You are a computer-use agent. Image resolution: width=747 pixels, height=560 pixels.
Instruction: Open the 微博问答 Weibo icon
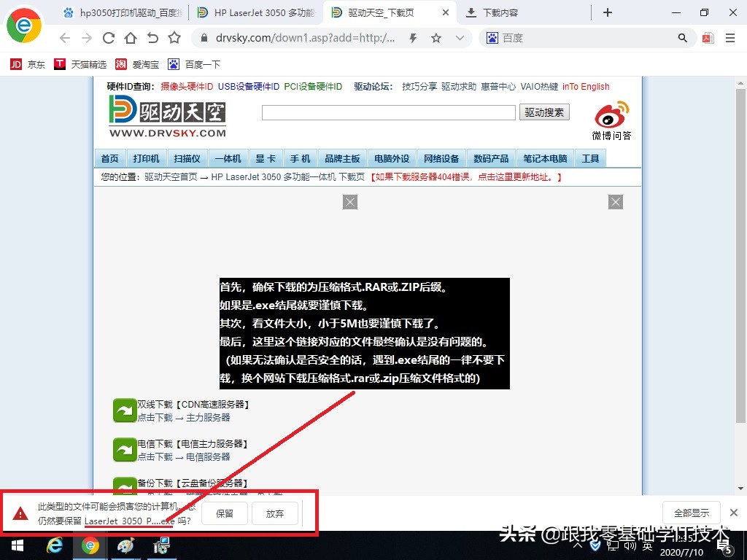pos(611,115)
